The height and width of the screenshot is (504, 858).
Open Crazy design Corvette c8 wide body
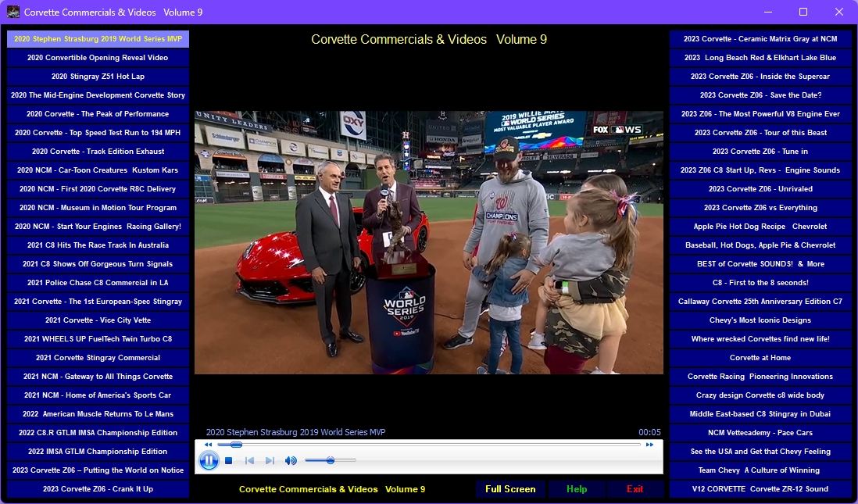pos(760,395)
